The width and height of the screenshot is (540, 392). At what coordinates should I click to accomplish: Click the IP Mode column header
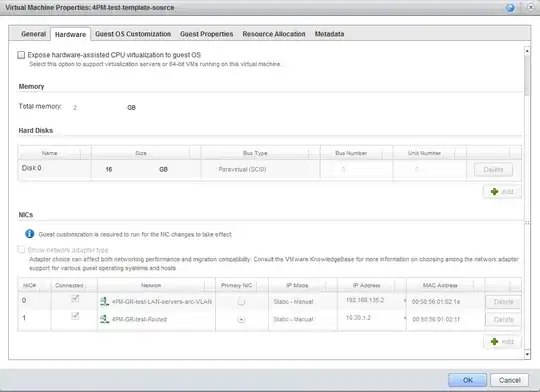click(x=297, y=285)
